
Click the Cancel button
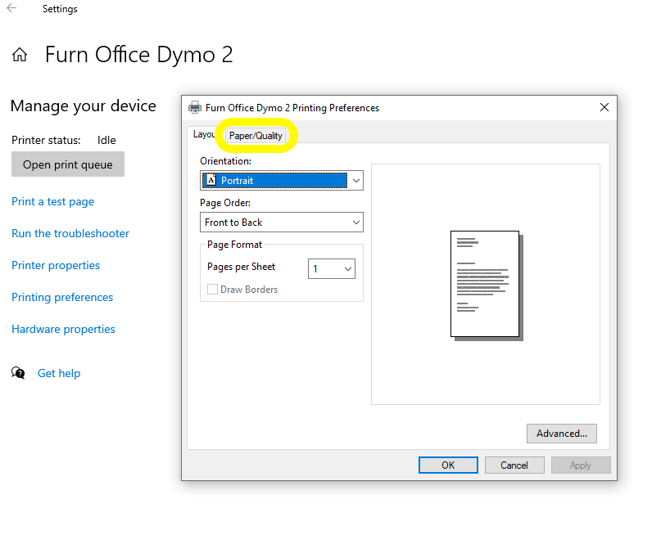pyautogui.click(x=514, y=465)
